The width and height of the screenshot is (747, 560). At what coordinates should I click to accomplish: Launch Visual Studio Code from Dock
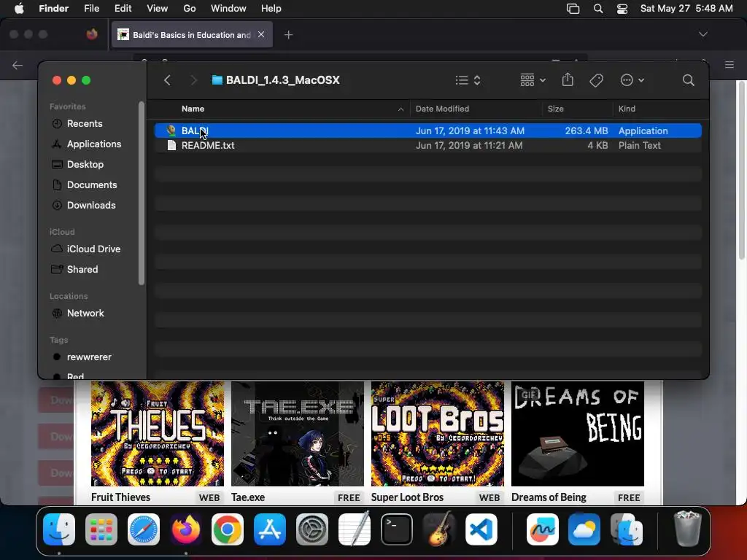click(481, 529)
